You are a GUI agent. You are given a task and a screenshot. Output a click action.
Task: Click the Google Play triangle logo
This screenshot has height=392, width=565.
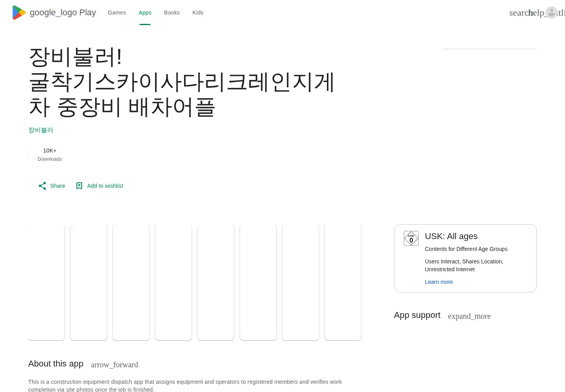click(x=19, y=13)
